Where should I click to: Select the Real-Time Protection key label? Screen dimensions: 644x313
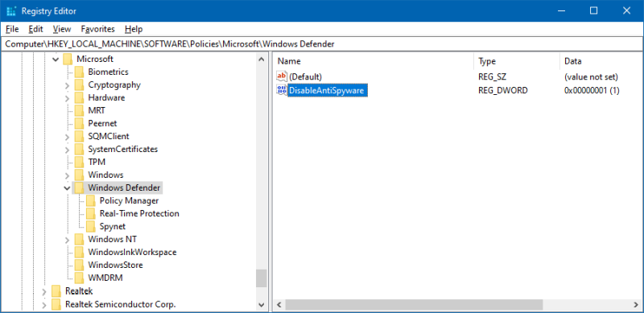pos(139,213)
